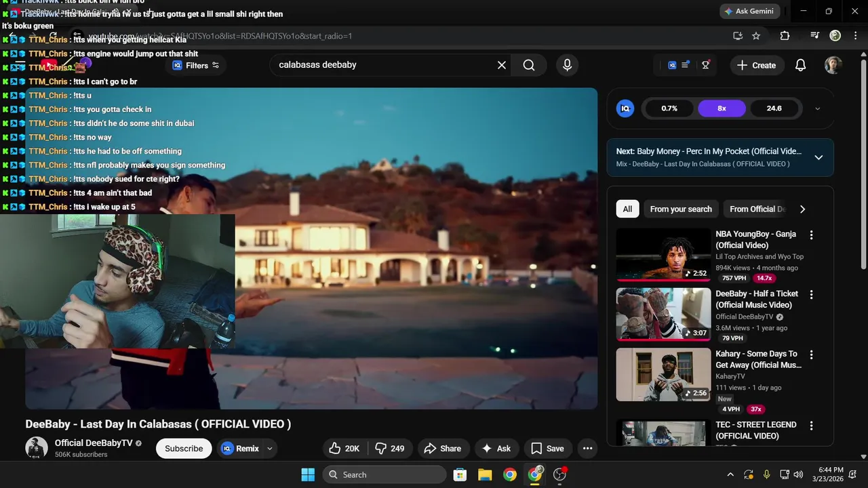Open the media controls playlist icon
This screenshot has width=868, height=488.
(815, 36)
